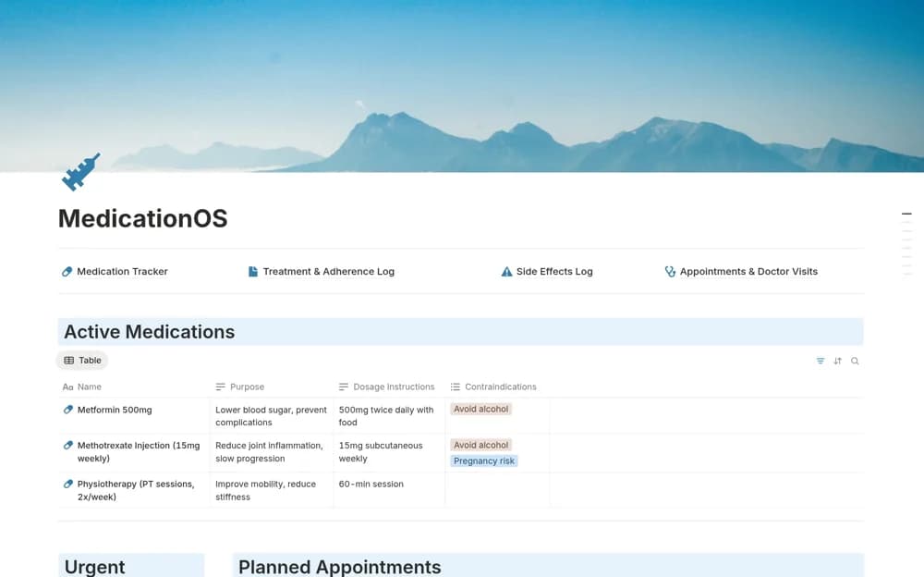Open the table search magnifier icon
The width and height of the screenshot is (924, 577).
[855, 361]
